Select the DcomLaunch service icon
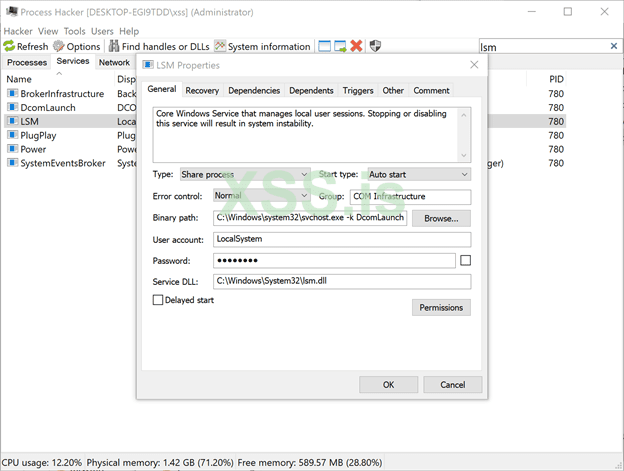Image resolution: width=624 pixels, height=471 pixels. tap(12, 107)
